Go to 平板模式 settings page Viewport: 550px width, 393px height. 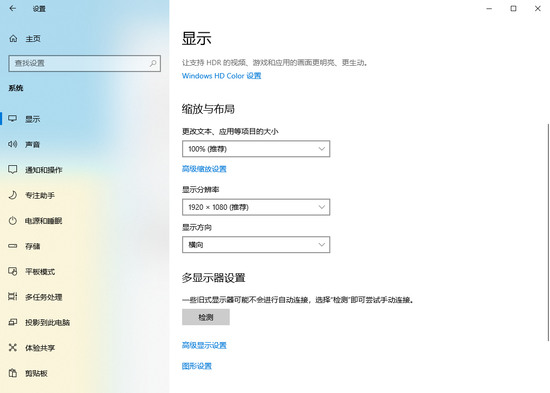40,272
